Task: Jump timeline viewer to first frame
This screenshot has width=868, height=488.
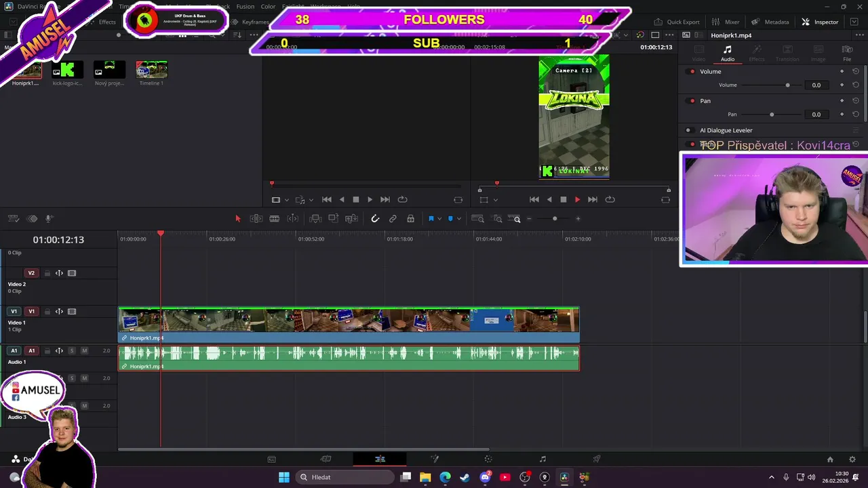Action: tap(534, 199)
